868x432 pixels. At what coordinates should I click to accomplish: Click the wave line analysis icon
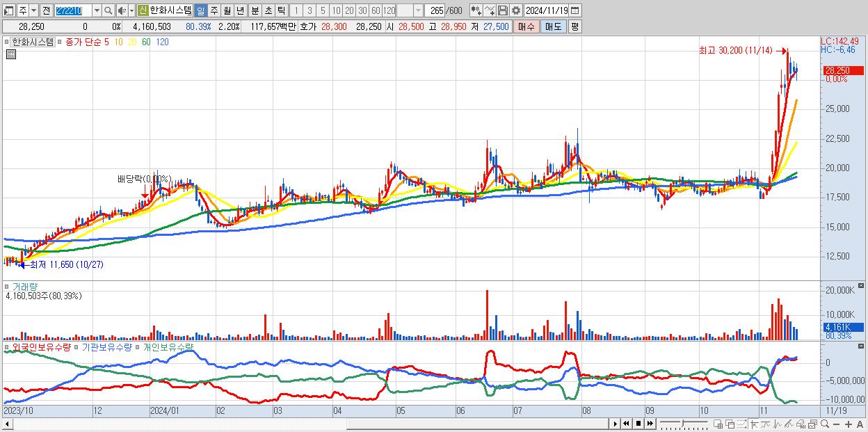click(778, 424)
